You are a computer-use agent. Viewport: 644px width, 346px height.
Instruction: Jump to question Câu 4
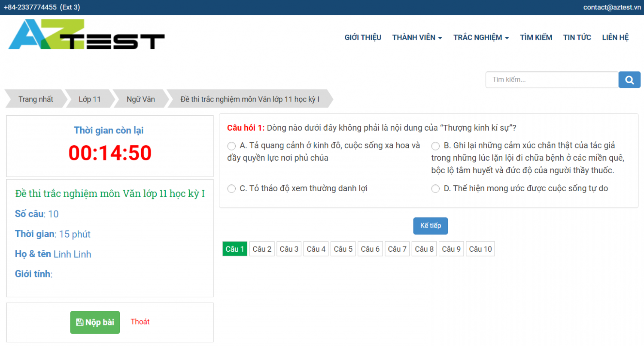316,249
